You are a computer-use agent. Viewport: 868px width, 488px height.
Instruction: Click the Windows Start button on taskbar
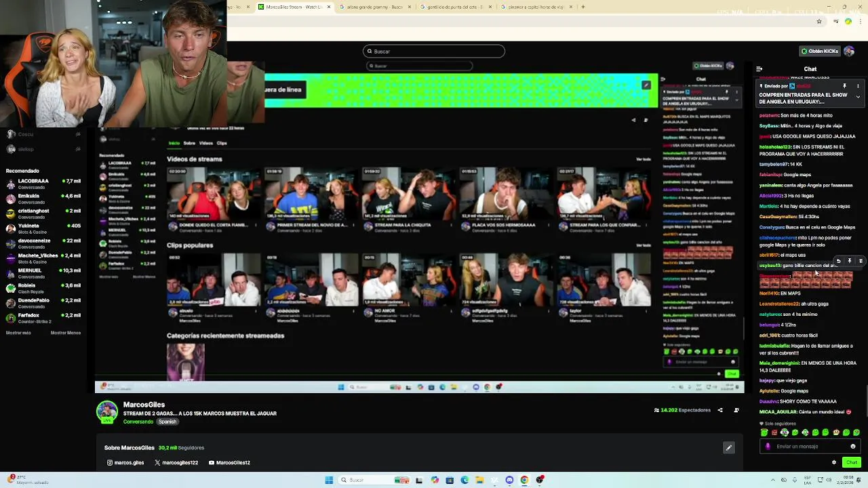[x=329, y=480]
